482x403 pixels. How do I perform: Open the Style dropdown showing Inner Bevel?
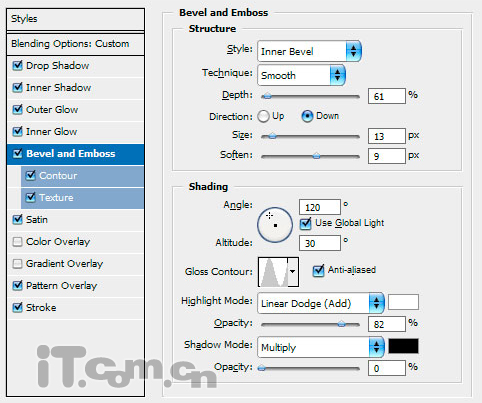click(x=309, y=51)
